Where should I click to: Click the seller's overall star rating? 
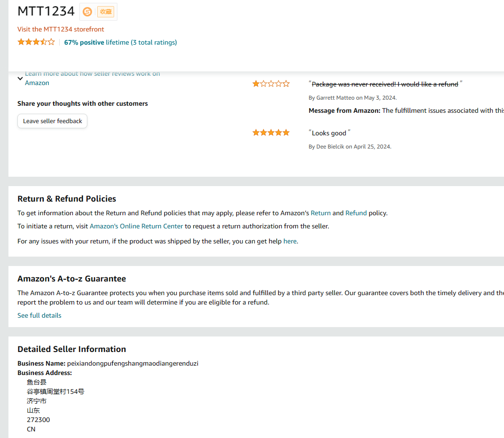coord(36,42)
